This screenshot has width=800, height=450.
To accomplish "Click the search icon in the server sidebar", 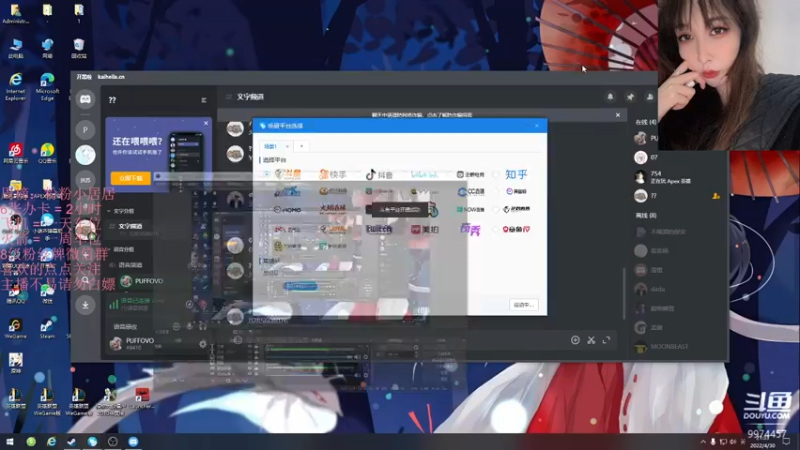I will 85,280.
